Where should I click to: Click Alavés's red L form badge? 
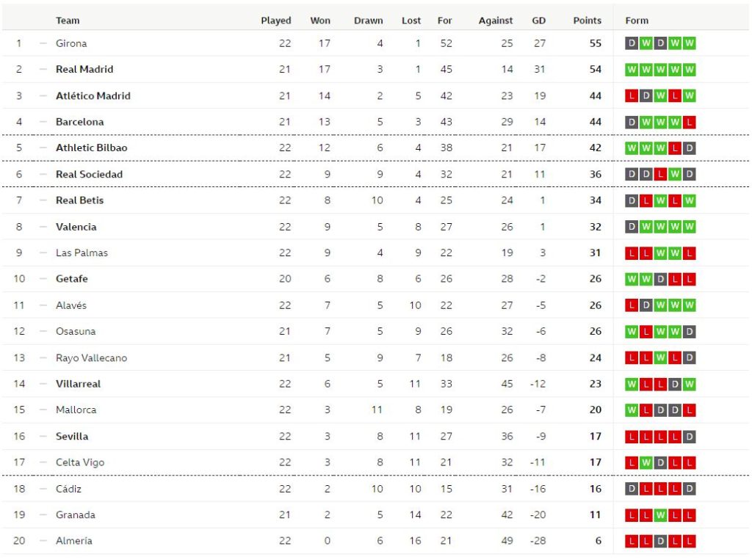point(631,305)
